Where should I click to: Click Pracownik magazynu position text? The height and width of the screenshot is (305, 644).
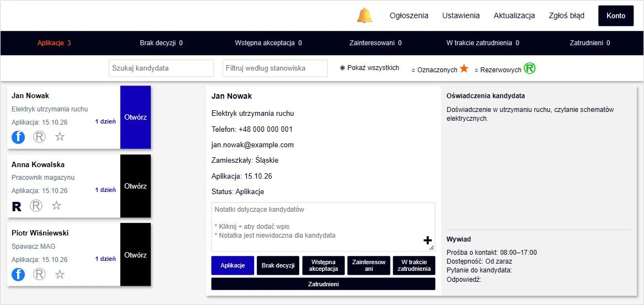(x=43, y=178)
